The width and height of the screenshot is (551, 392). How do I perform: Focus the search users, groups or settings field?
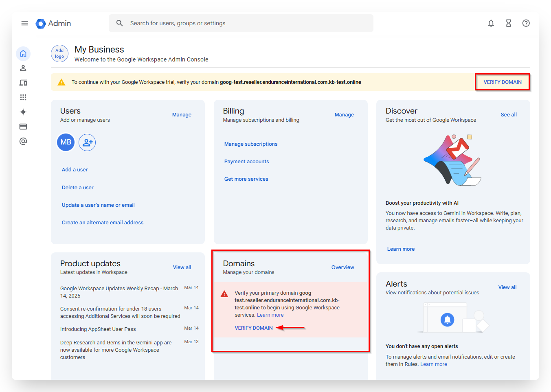coord(241,23)
